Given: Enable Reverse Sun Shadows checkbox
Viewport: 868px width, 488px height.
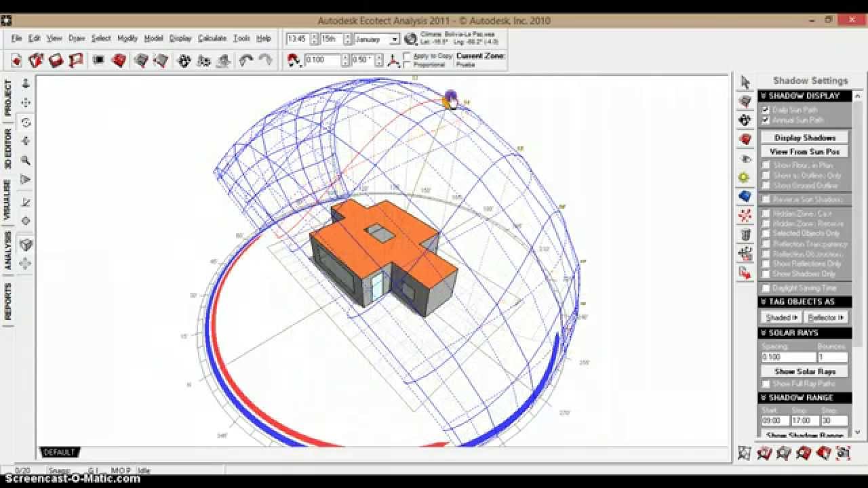Looking at the screenshot, I should pos(766,199).
